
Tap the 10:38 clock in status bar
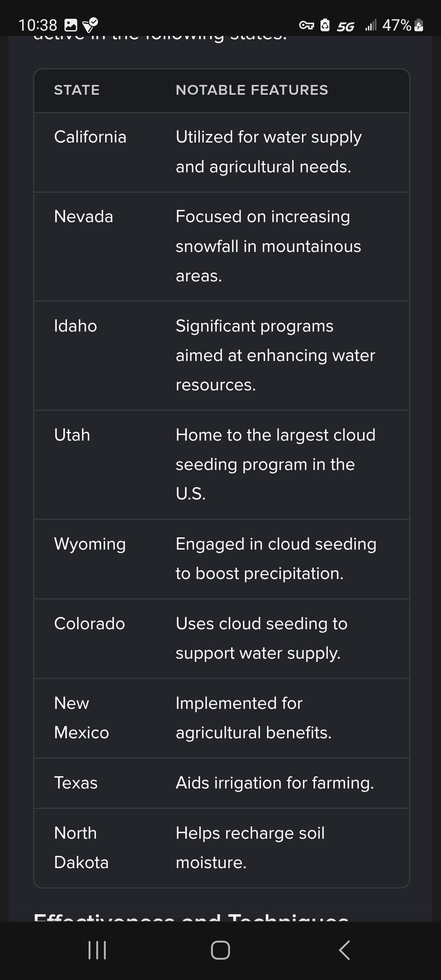(38, 25)
